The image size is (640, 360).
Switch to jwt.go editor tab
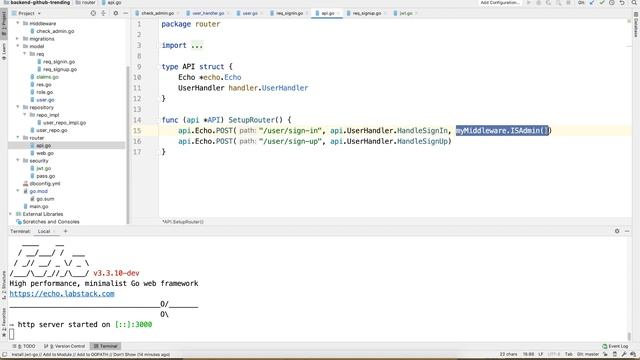tap(405, 13)
